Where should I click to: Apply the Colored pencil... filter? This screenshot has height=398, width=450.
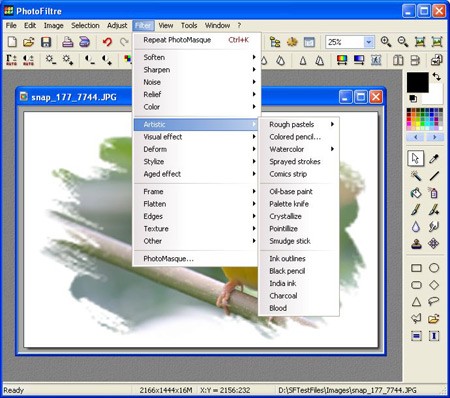tap(299, 137)
